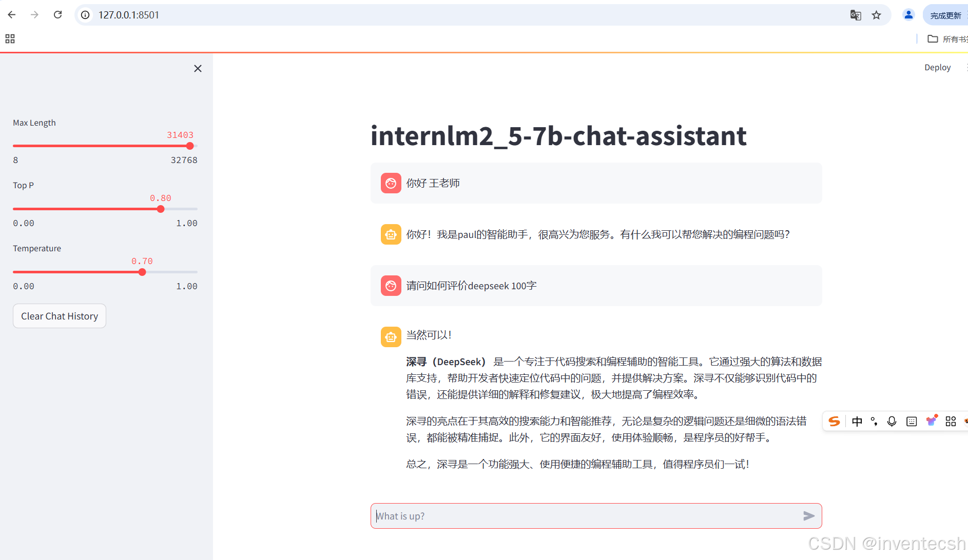Click user avatar beside 你好 王老师
Image resolution: width=968 pixels, height=560 pixels.
(x=391, y=183)
